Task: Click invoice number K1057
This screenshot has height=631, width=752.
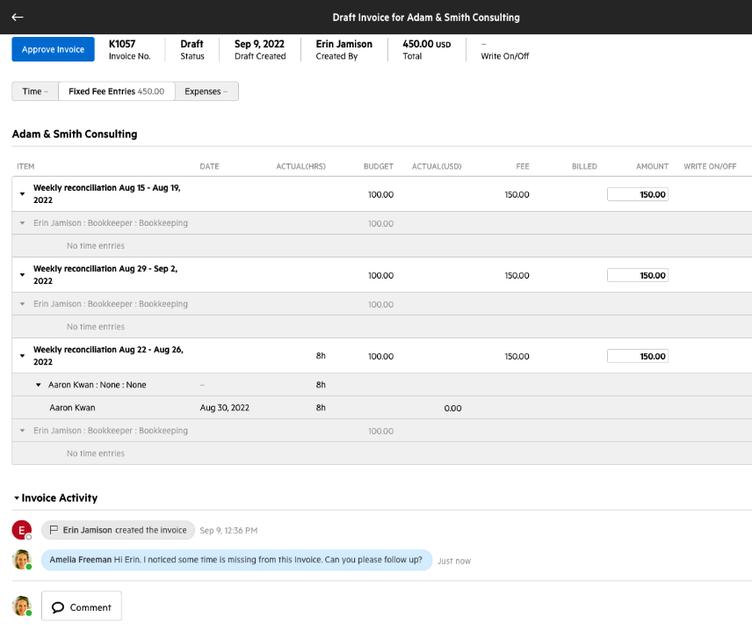Action: 122,44
